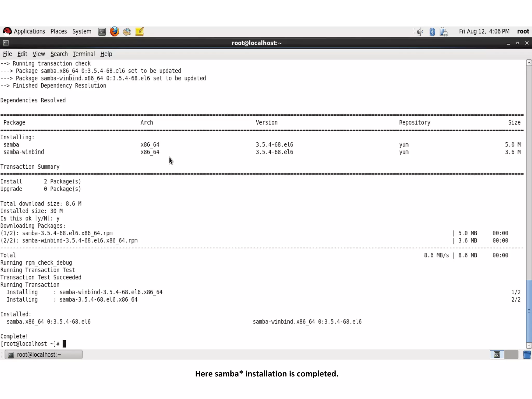Click the '8.6 MB/s' total speed value
Viewport: 532px width, 399px height.
pyautogui.click(x=436, y=255)
